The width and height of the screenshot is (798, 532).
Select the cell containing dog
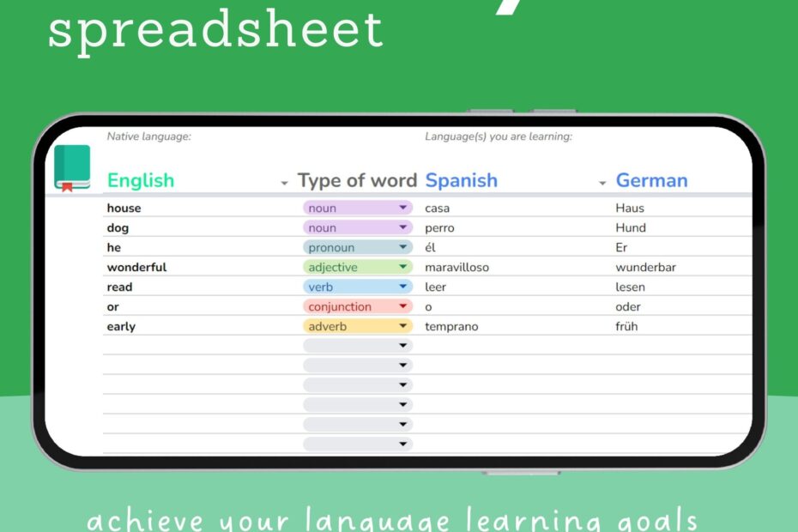(x=118, y=227)
